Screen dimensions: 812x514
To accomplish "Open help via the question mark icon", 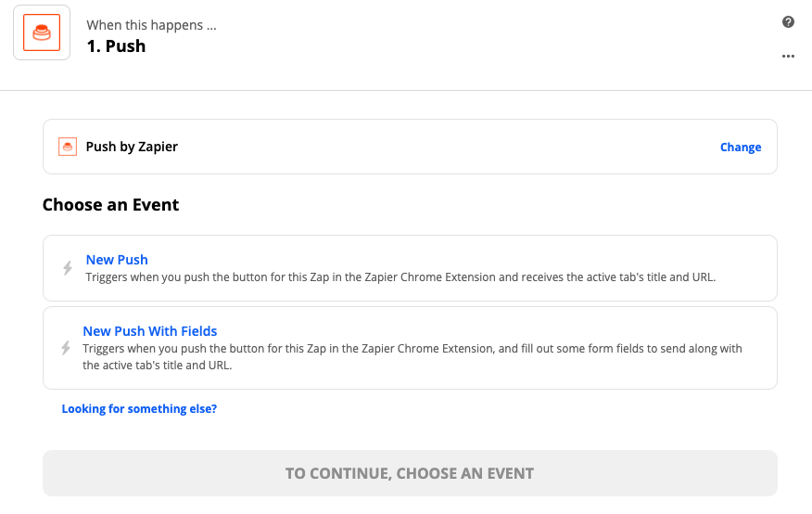I will click(788, 22).
